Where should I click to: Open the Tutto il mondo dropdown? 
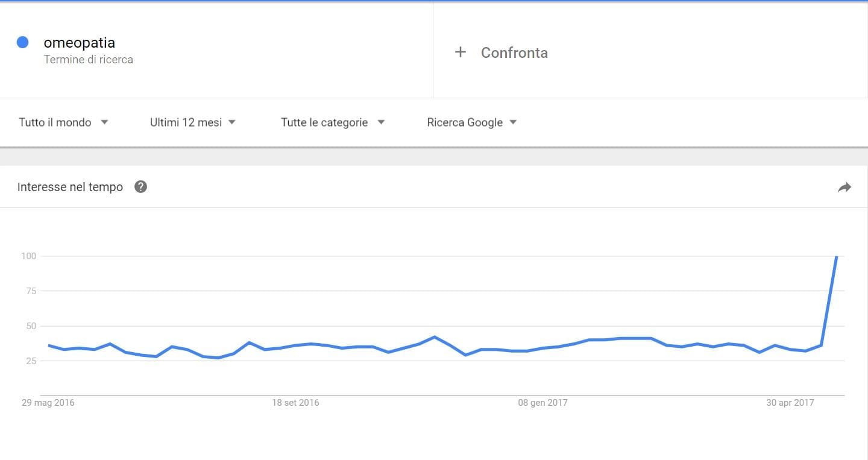[63, 122]
